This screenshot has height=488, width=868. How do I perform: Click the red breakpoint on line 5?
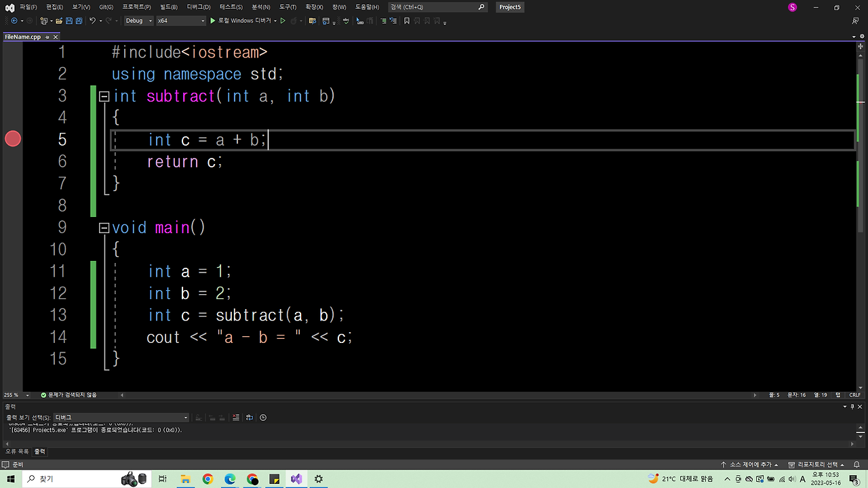[x=13, y=139]
